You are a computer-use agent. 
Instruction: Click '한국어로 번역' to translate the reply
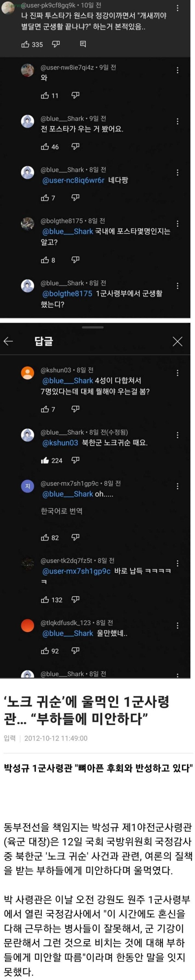point(61,511)
